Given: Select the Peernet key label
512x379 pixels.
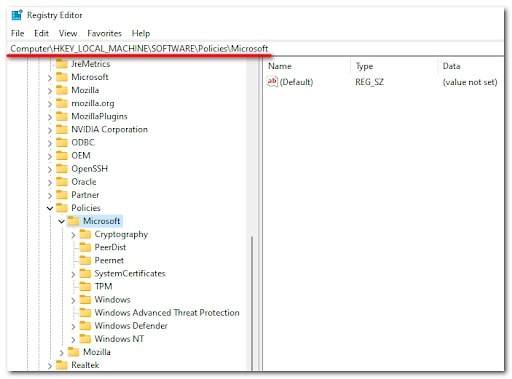Looking at the screenshot, I should [x=109, y=260].
